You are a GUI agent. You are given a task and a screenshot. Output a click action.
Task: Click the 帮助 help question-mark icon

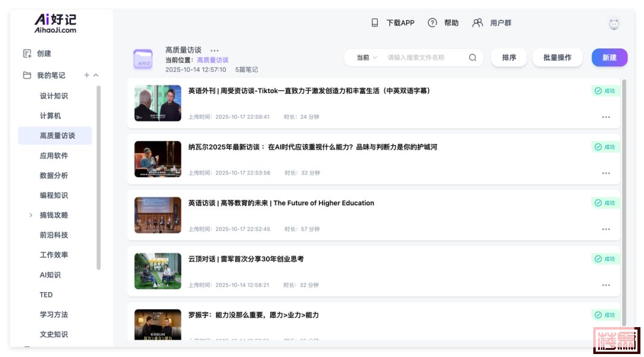(432, 23)
